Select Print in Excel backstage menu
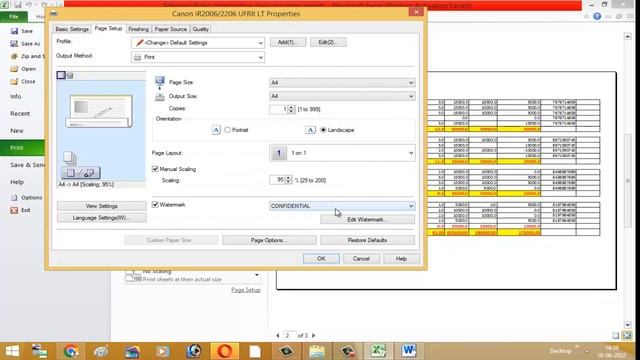 pos(22,148)
